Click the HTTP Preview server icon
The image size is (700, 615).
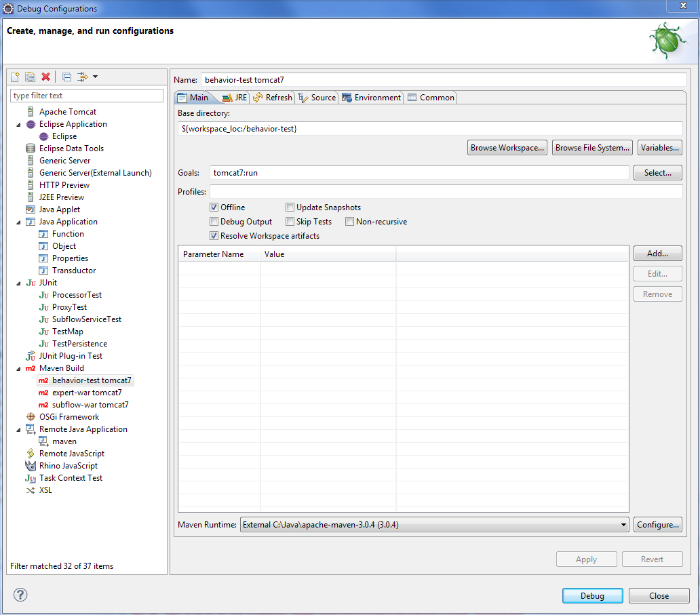point(31,184)
